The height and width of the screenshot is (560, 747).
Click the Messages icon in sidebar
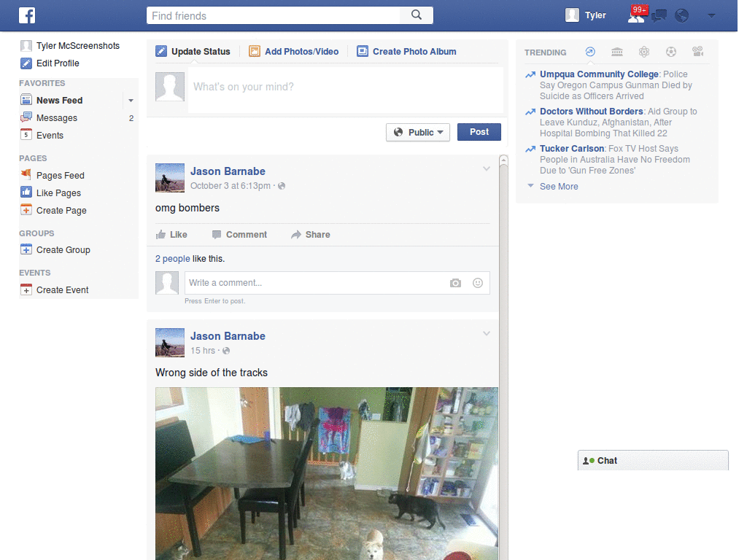[x=26, y=117]
